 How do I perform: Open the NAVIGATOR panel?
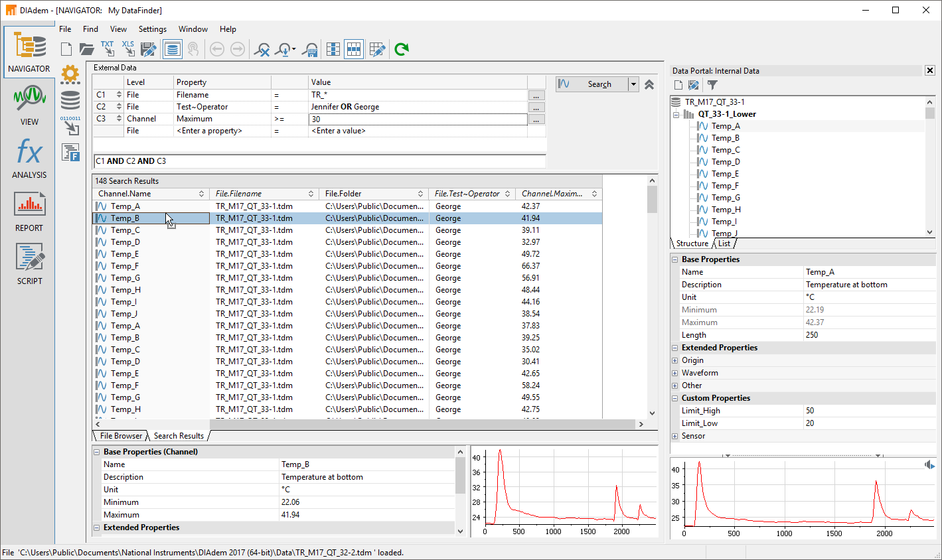pos(29,52)
